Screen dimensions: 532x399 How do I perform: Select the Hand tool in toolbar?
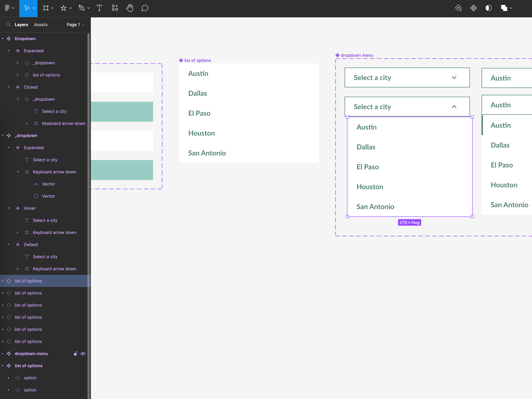click(x=129, y=8)
